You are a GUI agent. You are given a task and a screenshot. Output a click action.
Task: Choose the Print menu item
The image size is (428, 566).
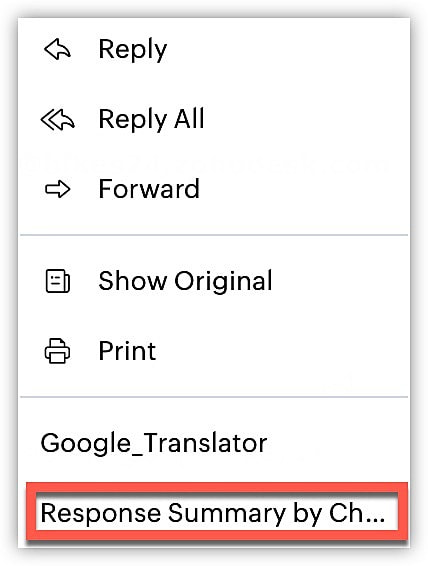[x=214, y=351]
